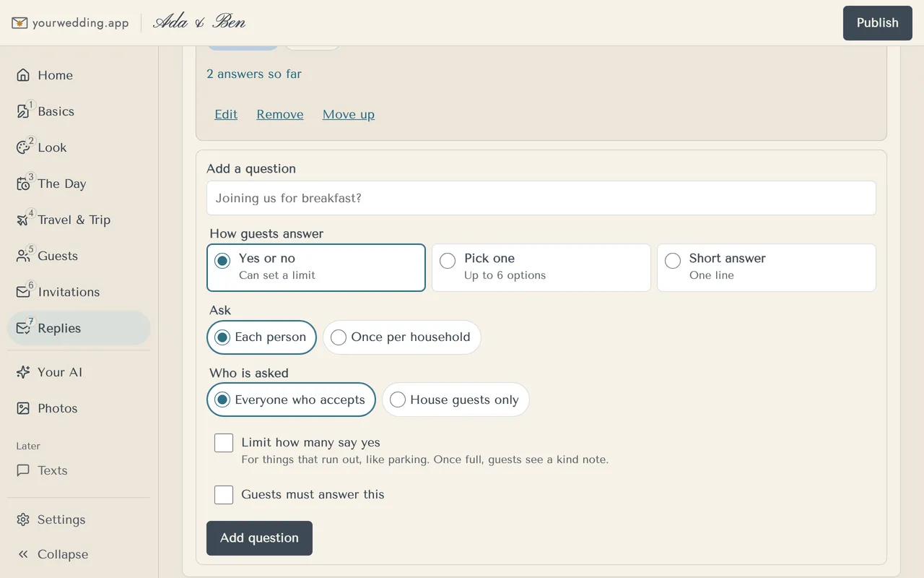This screenshot has height=578, width=924.
Task: Click the Travel & Trip label
Action: pyautogui.click(x=74, y=220)
